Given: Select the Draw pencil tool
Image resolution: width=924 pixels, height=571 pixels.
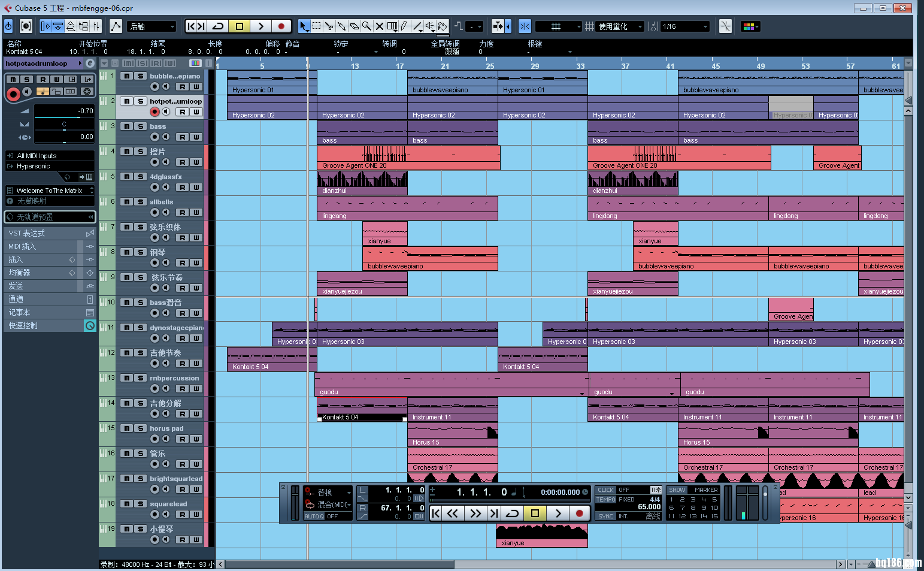Looking at the screenshot, I should pyautogui.click(x=404, y=26).
